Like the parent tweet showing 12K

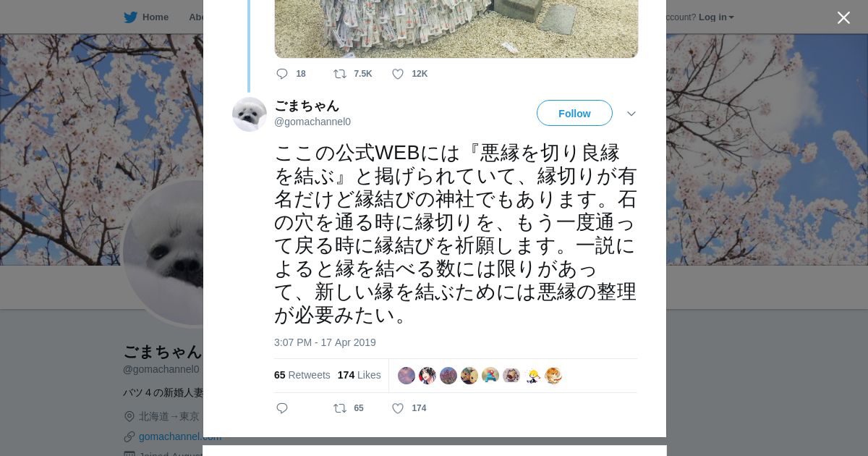tap(398, 74)
